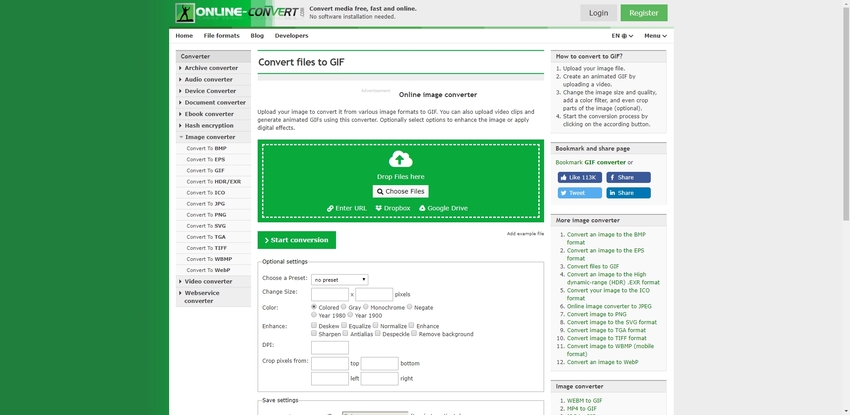Click the cloud upload icon
This screenshot has width=850, height=415.
point(400,159)
